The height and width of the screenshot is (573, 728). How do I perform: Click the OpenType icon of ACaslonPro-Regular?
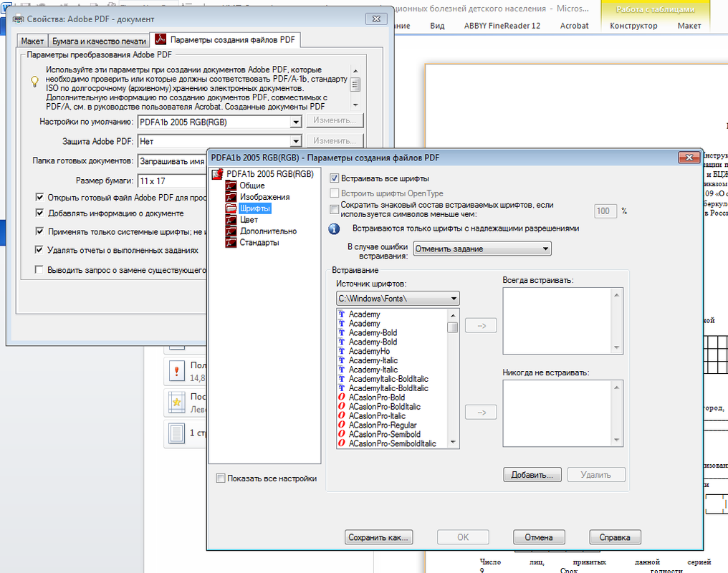point(341,425)
